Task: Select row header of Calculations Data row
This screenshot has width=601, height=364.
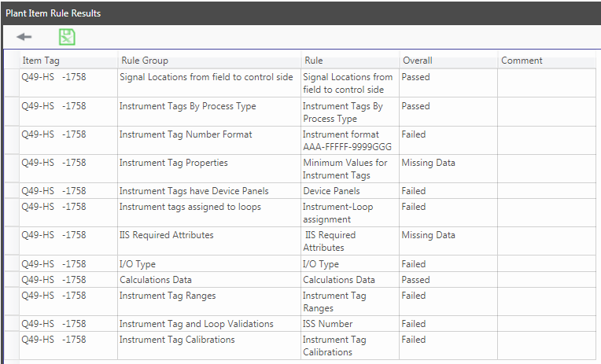Action: [11, 280]
